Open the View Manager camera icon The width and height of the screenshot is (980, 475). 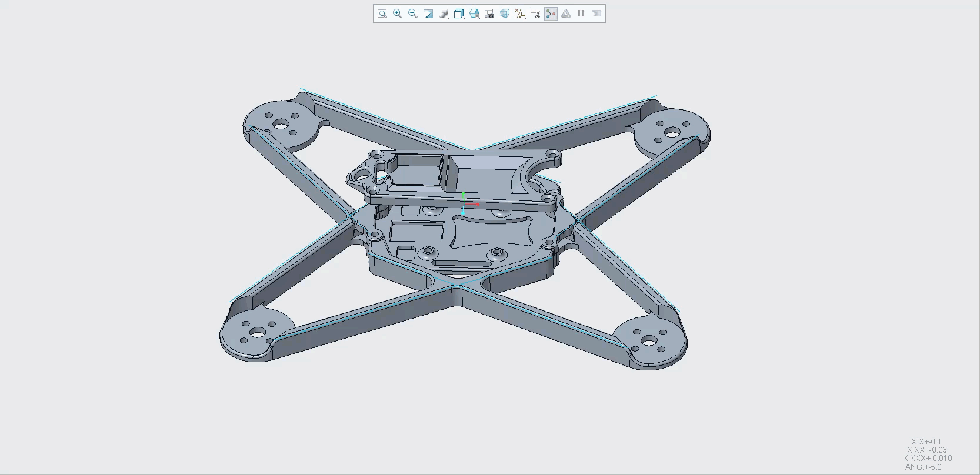[489, 14]
